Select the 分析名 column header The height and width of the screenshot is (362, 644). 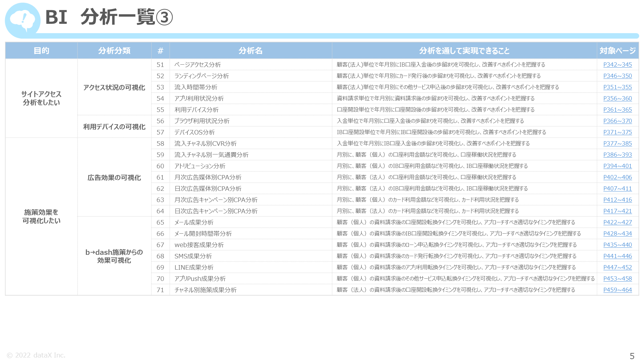point(251,51)
